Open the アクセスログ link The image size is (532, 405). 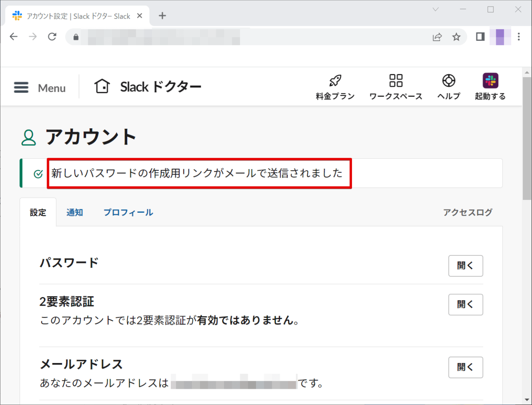pyautogui.click(x=468, y=212)
